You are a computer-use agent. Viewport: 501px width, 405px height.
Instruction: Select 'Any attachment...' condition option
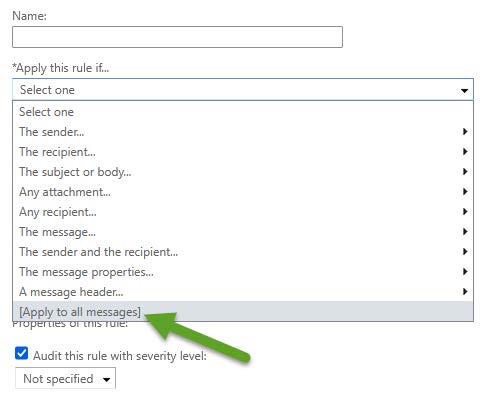coord(243,192)
